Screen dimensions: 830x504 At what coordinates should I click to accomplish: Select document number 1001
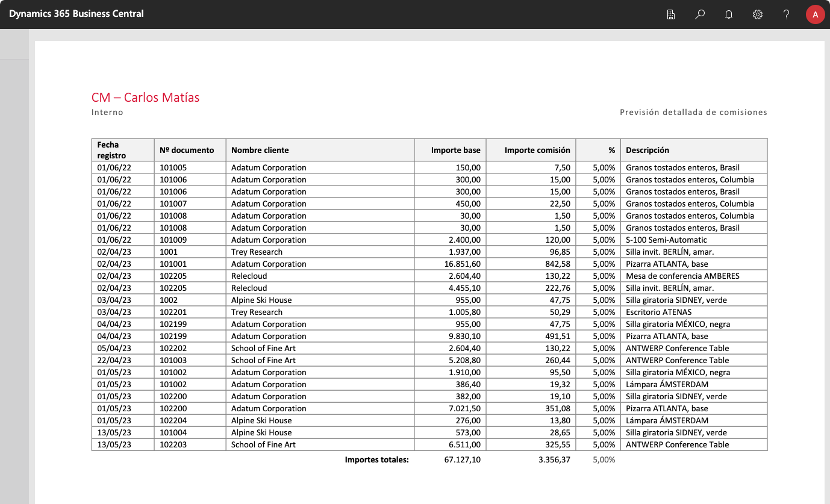pos(169,252)
